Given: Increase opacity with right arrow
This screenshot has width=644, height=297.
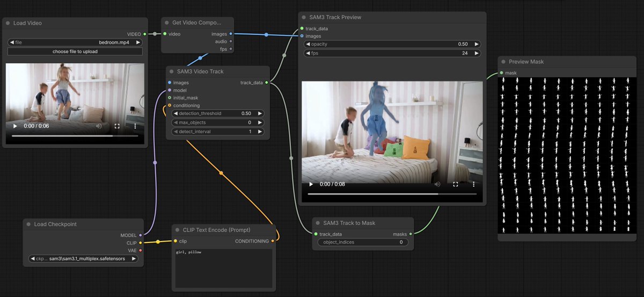Looking at the screenshot, I should click(477, 44).
